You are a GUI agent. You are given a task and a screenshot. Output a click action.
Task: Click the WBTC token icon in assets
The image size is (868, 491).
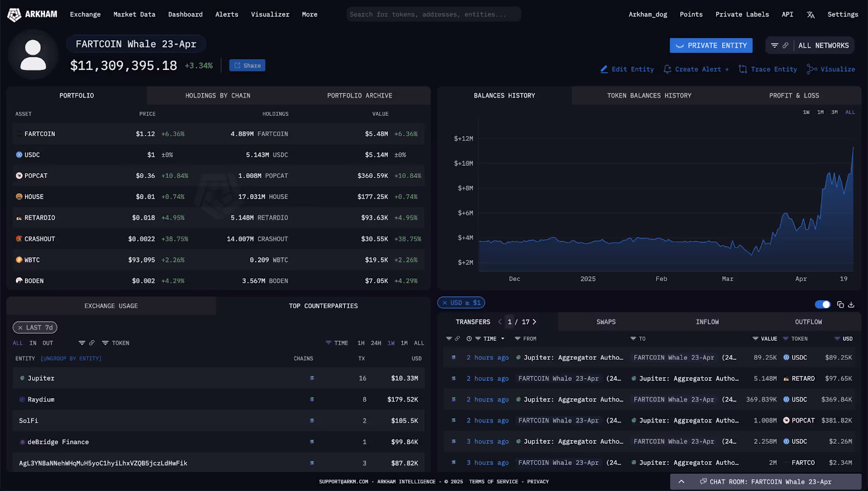(x=19, y=260)
